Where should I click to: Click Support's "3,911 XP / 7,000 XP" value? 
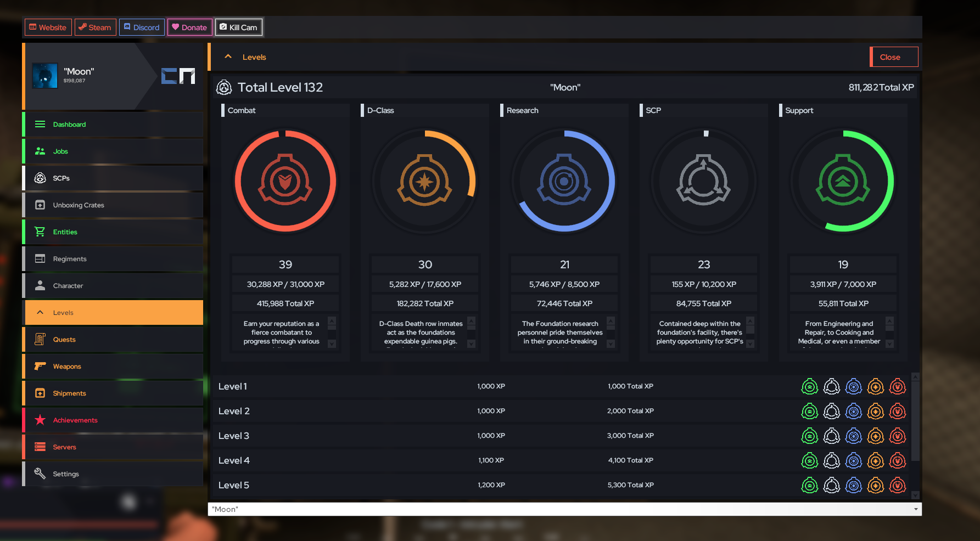(843, 284)
